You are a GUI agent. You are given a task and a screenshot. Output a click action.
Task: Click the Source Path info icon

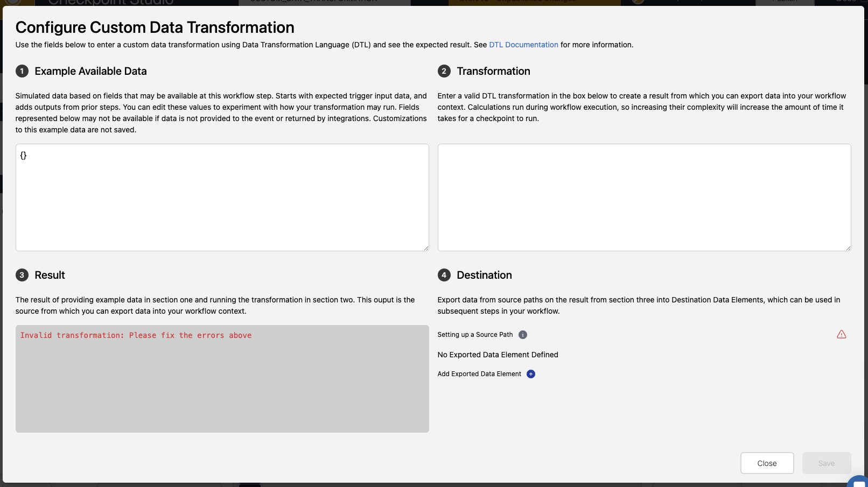click(x=522, y=335)
